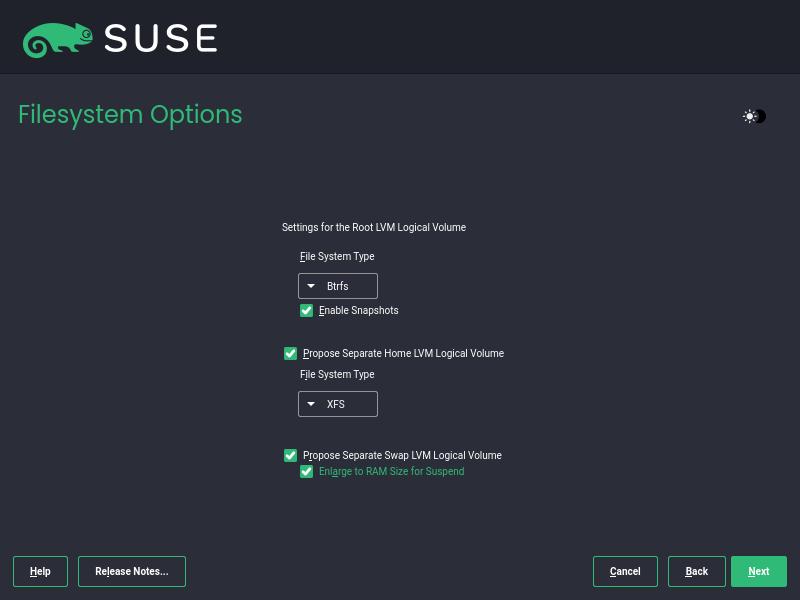The width and height of the screenshot is (800, 600).
Task: Cancel the installation
Action: coord(625,571)
